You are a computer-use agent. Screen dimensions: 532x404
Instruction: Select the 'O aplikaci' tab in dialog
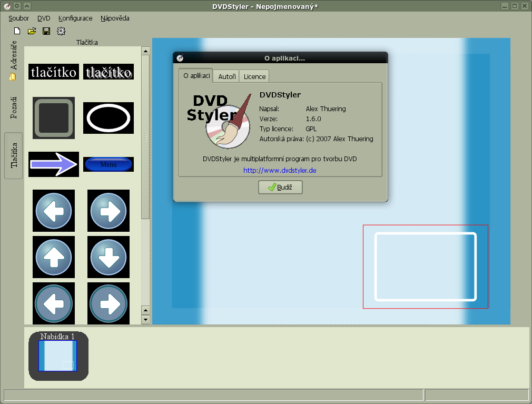pyautogui.click(x=196, y=75)
